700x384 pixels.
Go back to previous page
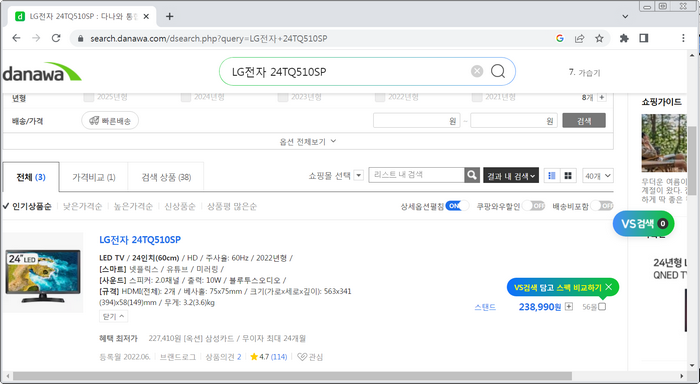17,38
